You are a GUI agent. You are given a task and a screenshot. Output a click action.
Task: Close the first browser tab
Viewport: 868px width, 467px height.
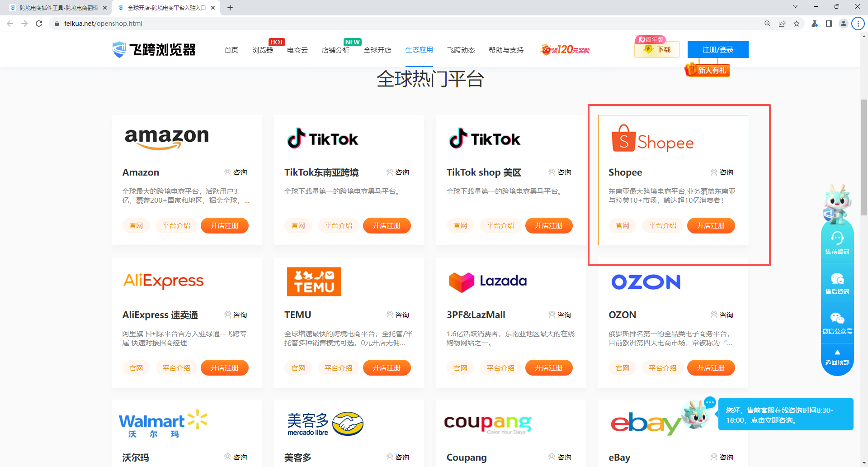tap(104, 8)
